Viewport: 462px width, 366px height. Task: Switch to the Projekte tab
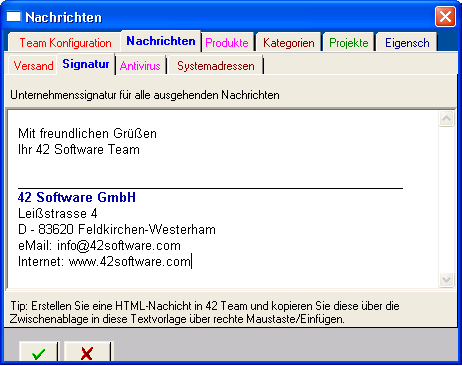click(x=349, y=43)
